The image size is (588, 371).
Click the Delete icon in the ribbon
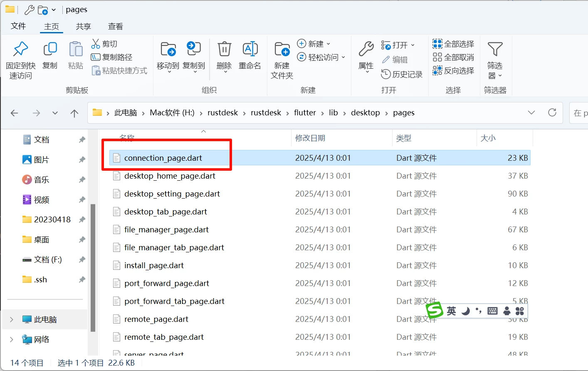224,50
